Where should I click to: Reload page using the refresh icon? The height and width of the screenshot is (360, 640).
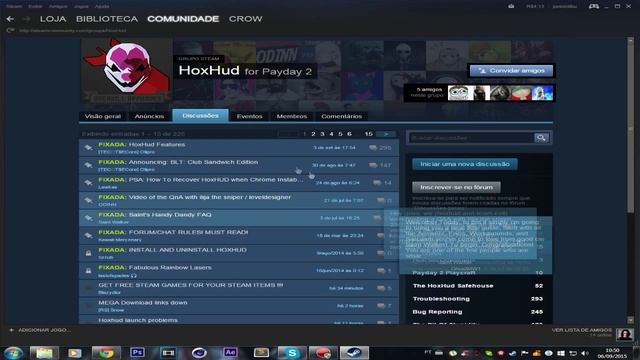[10, 30]
